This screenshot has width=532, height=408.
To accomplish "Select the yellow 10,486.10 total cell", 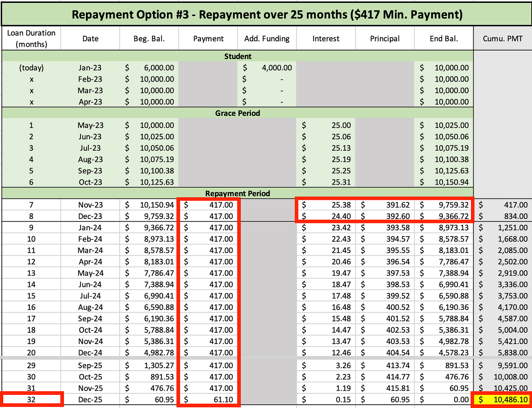I will 503,399.
